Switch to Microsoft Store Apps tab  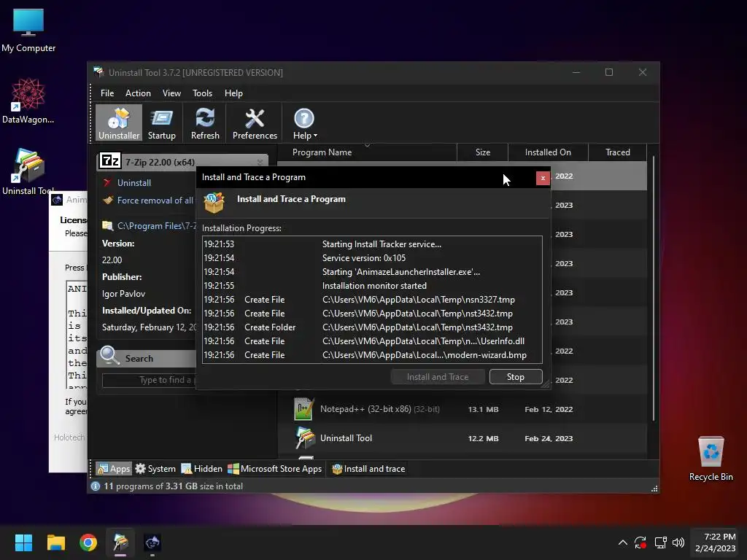pyautogui.click(x=274, y=469)
